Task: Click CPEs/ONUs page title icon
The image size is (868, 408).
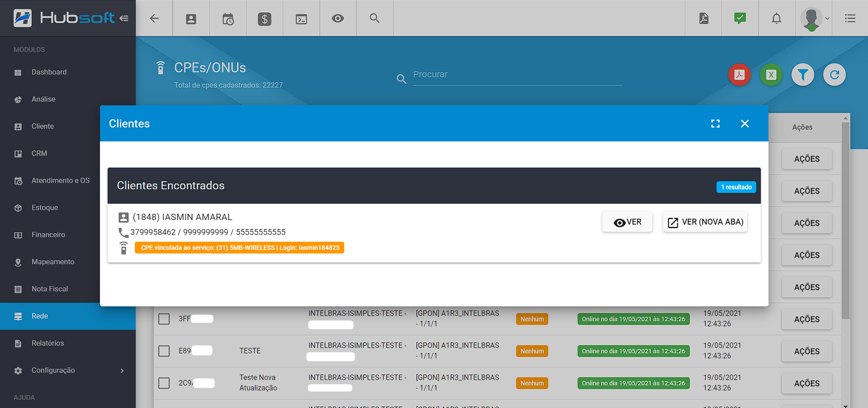Action: pyautogui.click(x=160, y=67)
